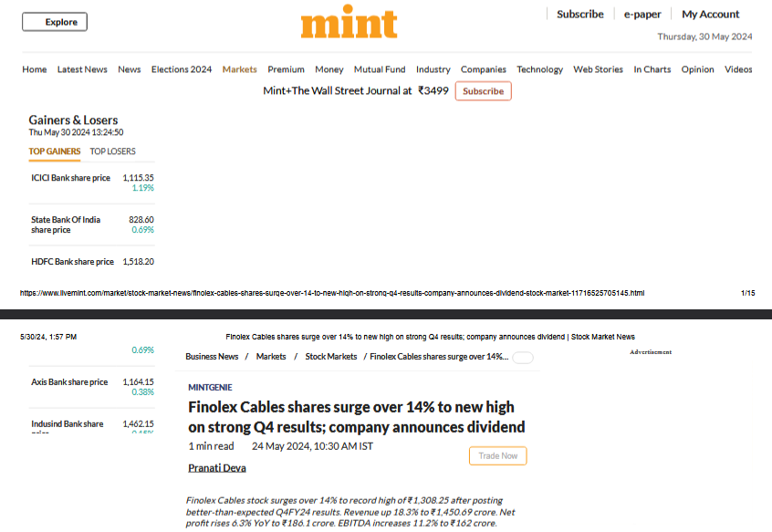Click the mint logo

pos(349,22)
